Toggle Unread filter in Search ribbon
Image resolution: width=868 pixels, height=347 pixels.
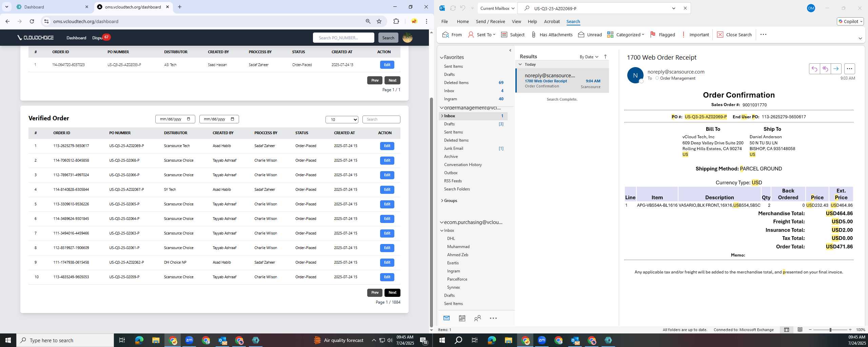tap(590, 35)
